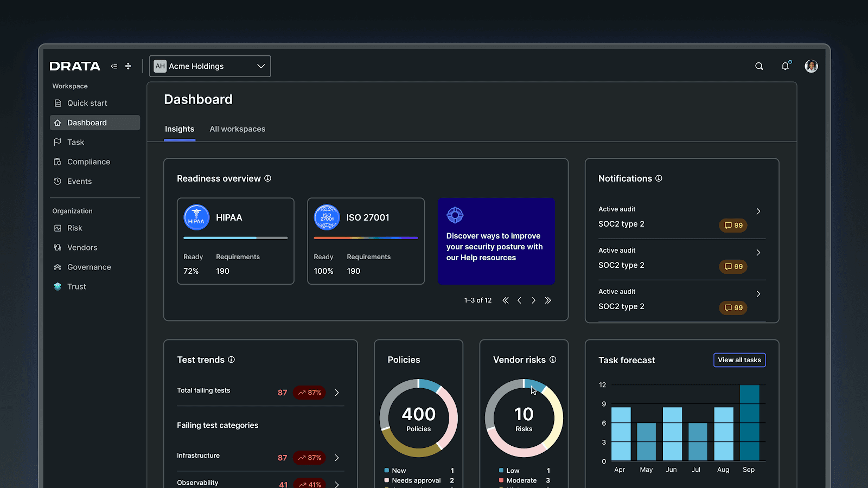Click the Vendors icon in sidebar
The height and width of the screenshot is (488, 868).
[x=58, y=247]
